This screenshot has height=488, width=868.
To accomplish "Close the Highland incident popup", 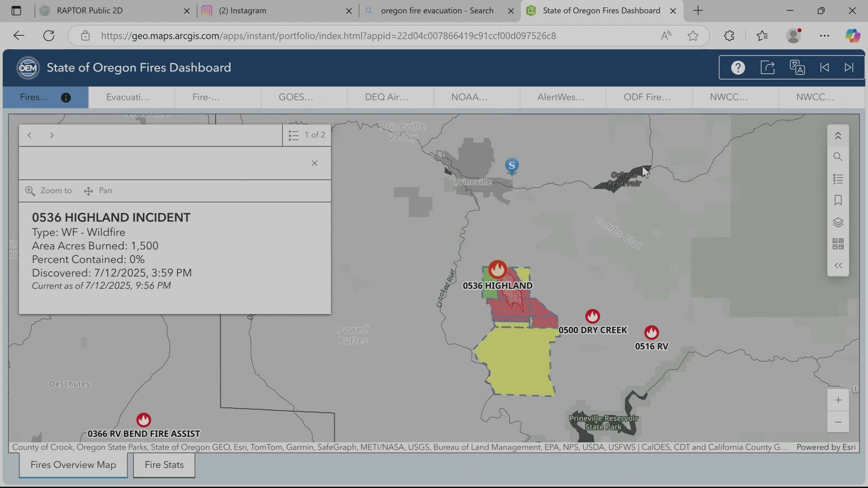I will [x=315, y=163].
